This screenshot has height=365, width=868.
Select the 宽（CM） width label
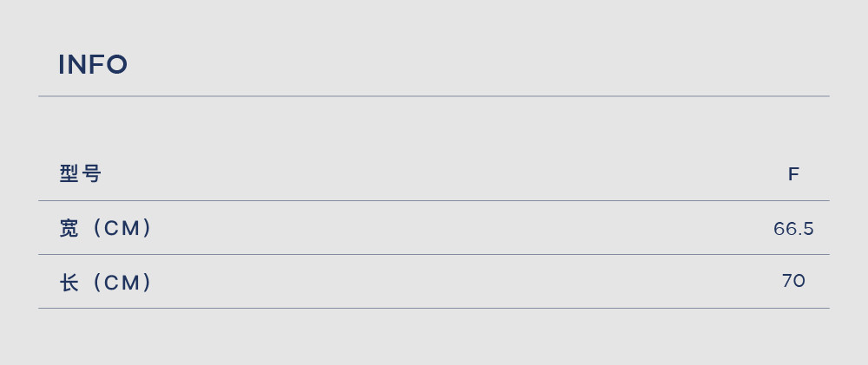pyautogui.click(x=105, y=228)
